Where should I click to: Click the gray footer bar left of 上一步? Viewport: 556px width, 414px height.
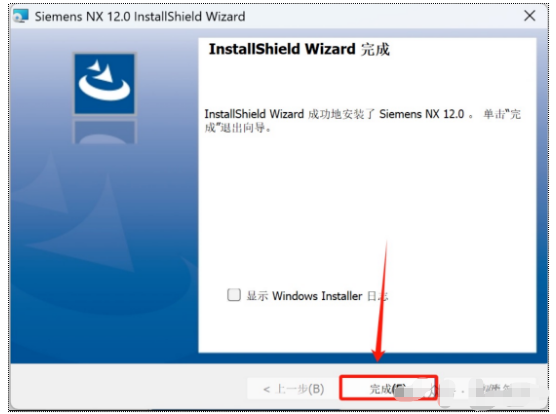129,386
